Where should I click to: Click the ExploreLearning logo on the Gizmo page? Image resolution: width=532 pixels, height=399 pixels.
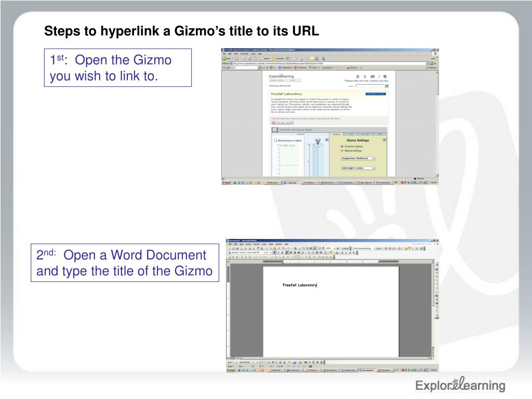pyautogui.click(x=281, y=76)
